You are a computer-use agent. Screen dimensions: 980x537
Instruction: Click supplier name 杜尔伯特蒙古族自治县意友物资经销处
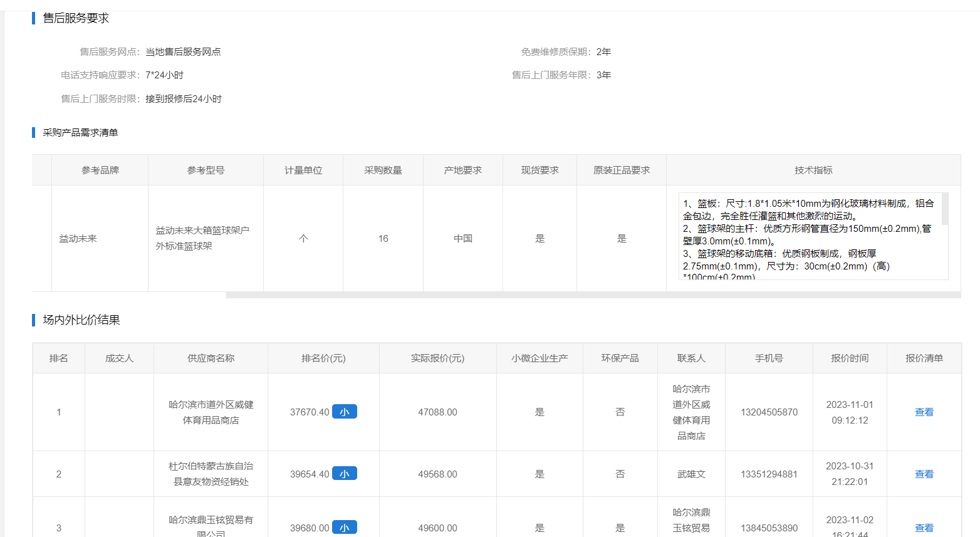(211, 474)
